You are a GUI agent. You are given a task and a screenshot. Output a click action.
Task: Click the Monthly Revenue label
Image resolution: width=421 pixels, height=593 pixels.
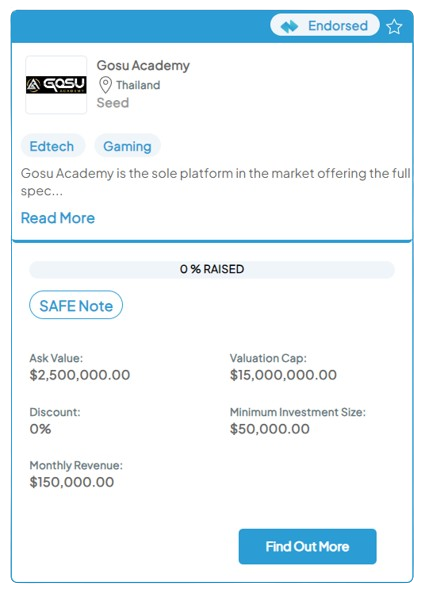point(76,465)
